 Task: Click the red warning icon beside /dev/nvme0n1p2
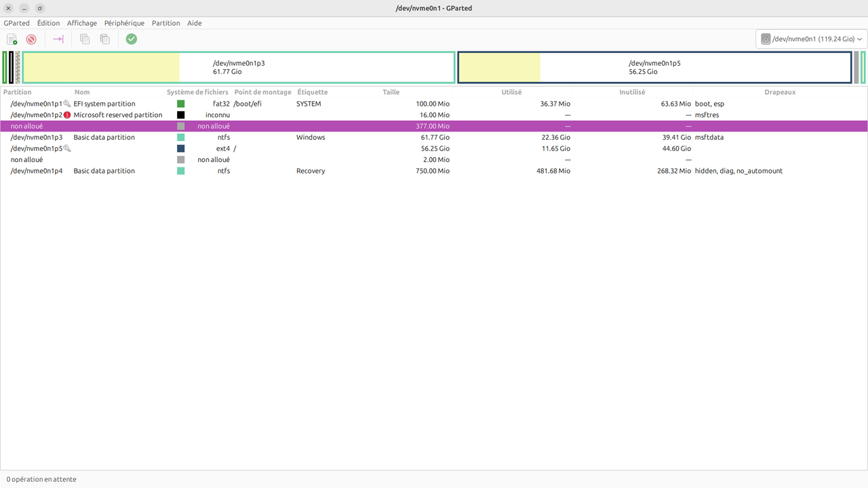click(x=67, y=115)
